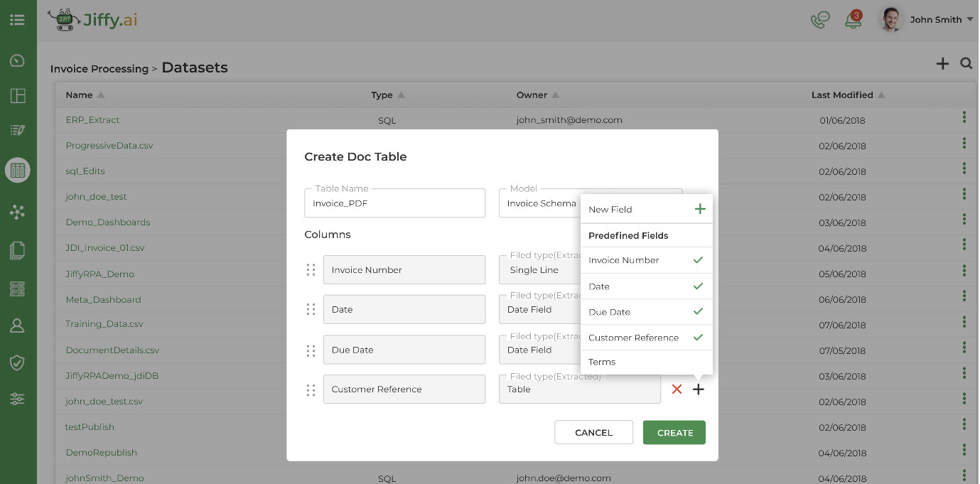Open the database servers icon in sidebar
This screenshot has width=980, height=484.
17,289
